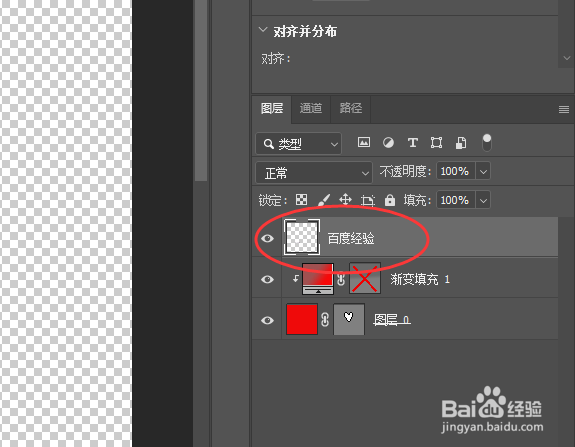This screenshot has width=575, height=447.
Task: Click the properties panel scroll arrow
Action: [567, 58]
